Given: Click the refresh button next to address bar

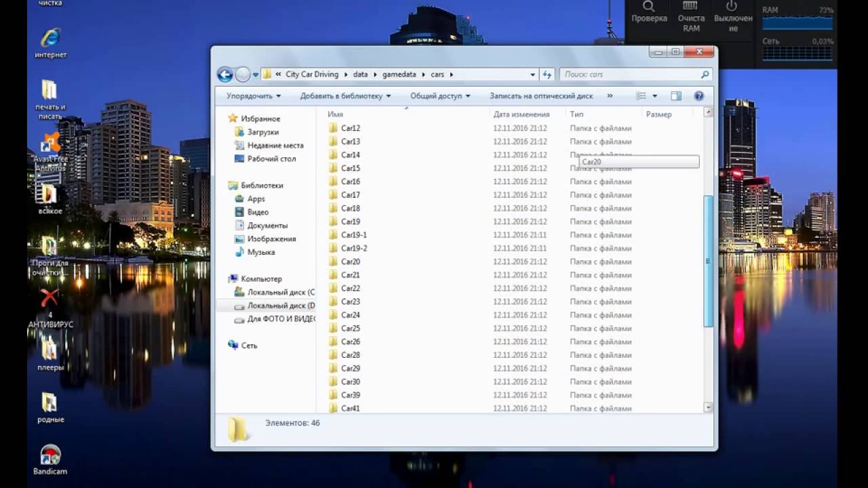Looking at the screenshot, I should coord(547,75).
